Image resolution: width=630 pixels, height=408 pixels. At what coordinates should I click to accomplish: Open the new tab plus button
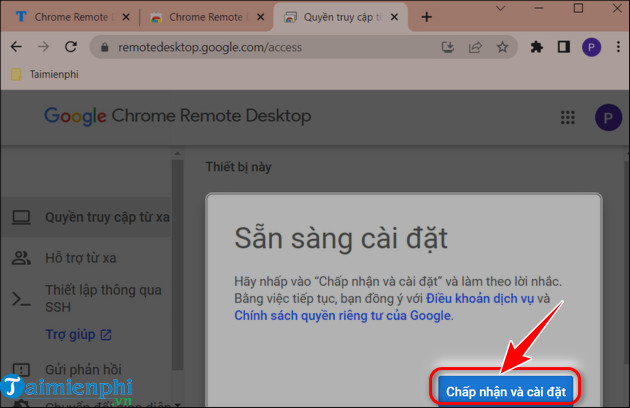427,17
